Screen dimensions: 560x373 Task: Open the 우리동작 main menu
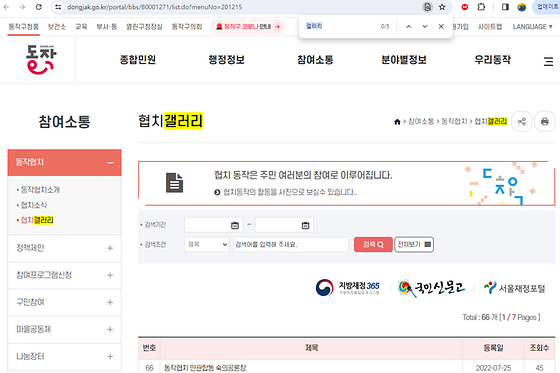(492, 60)
